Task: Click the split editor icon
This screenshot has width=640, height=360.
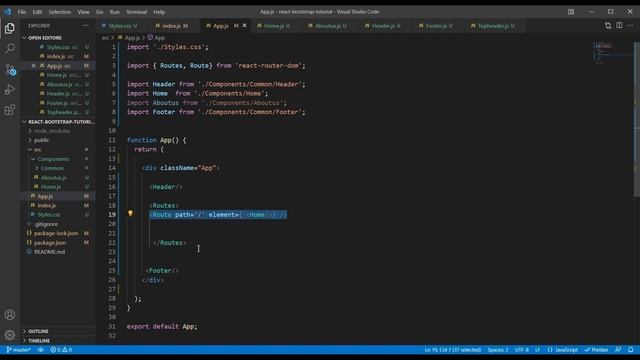Action: coord(619,25)
